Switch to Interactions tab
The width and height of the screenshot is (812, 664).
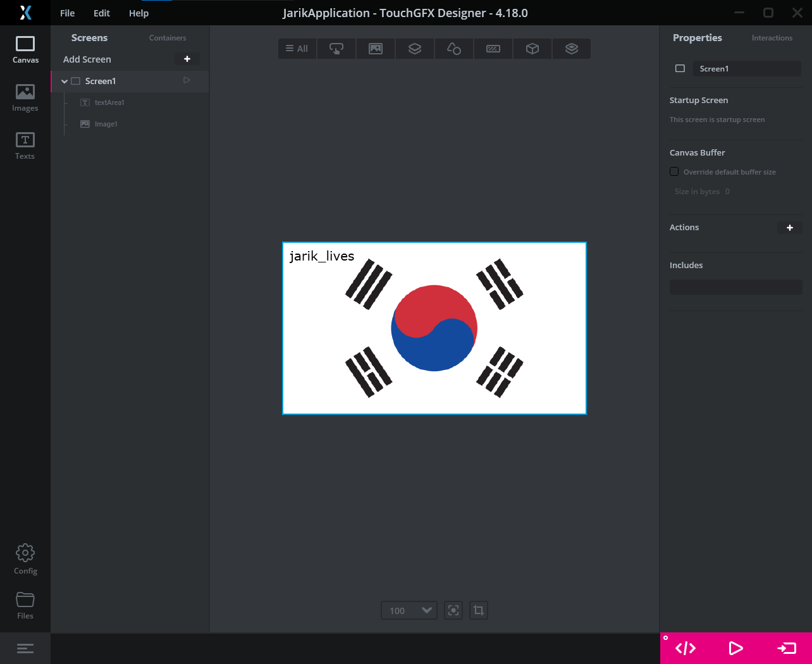pos(772,38)
